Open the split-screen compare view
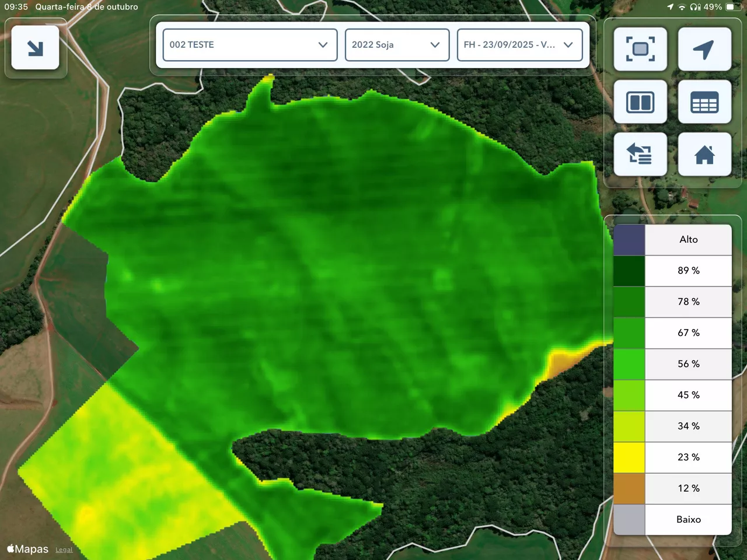Viewport: 747px width, 560px height. point(640,102)
